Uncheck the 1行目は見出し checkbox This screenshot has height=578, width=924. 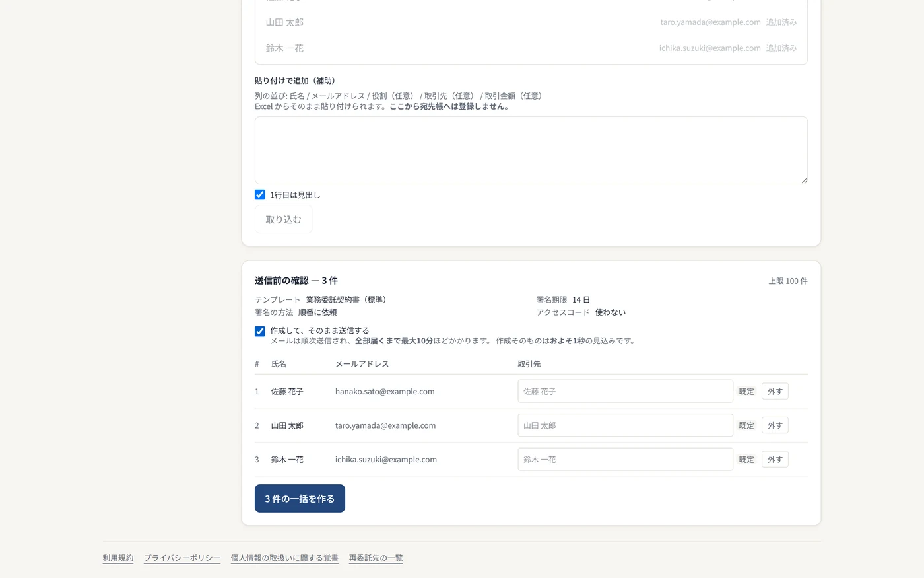pyautogui.click(x=260, y=195)
